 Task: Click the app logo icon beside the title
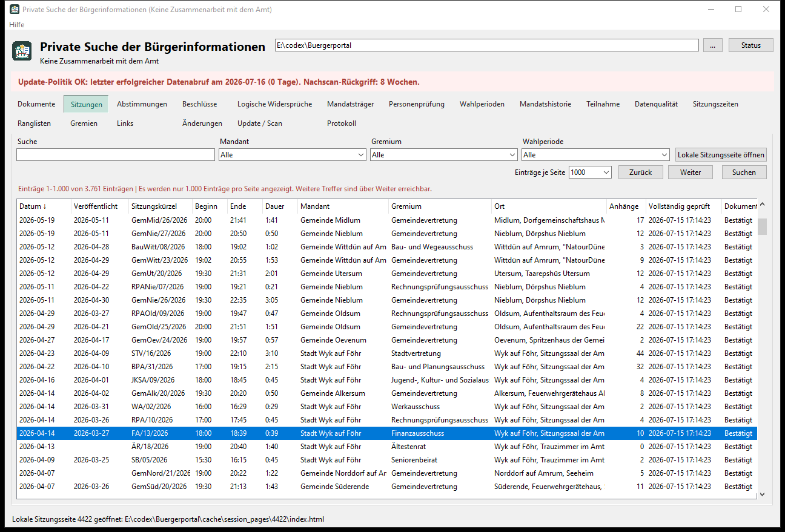click(x=22, y=51)
